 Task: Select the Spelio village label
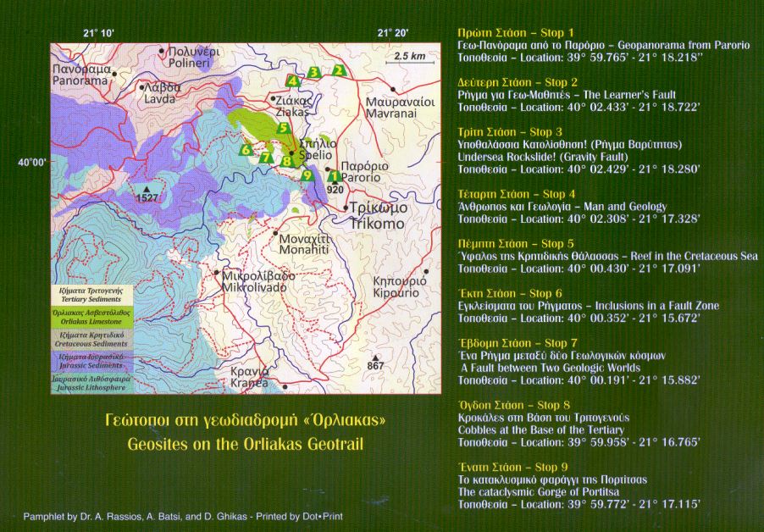click(317, 150)
